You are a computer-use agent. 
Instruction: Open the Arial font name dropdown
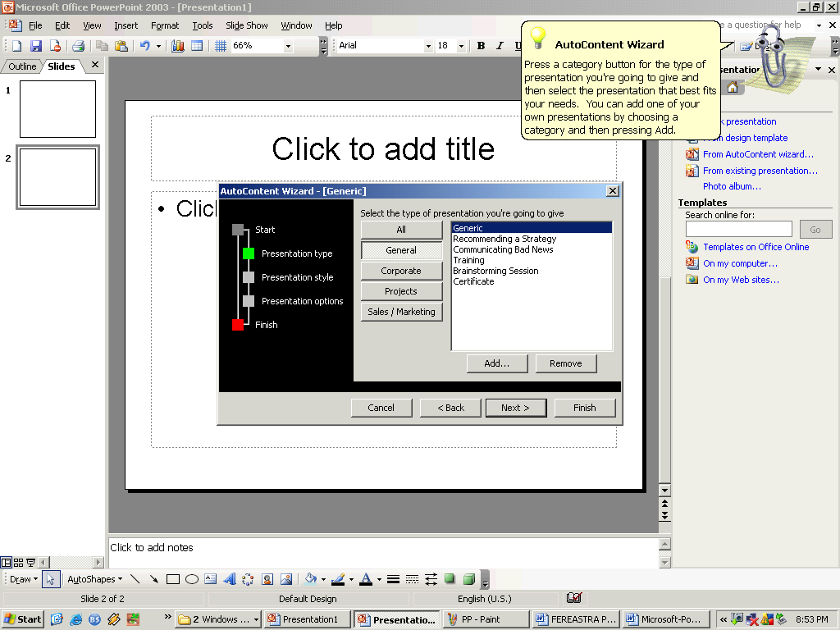pyautogui.click(x=428, y=46)
